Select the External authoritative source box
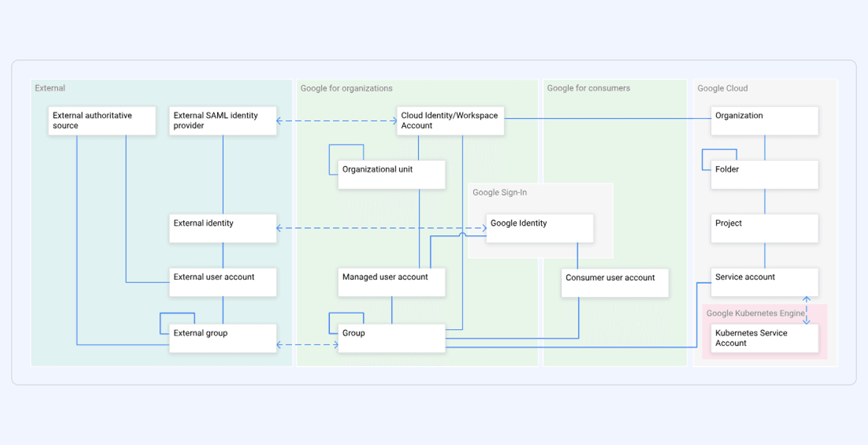868x445 pixels. [102, 121]
